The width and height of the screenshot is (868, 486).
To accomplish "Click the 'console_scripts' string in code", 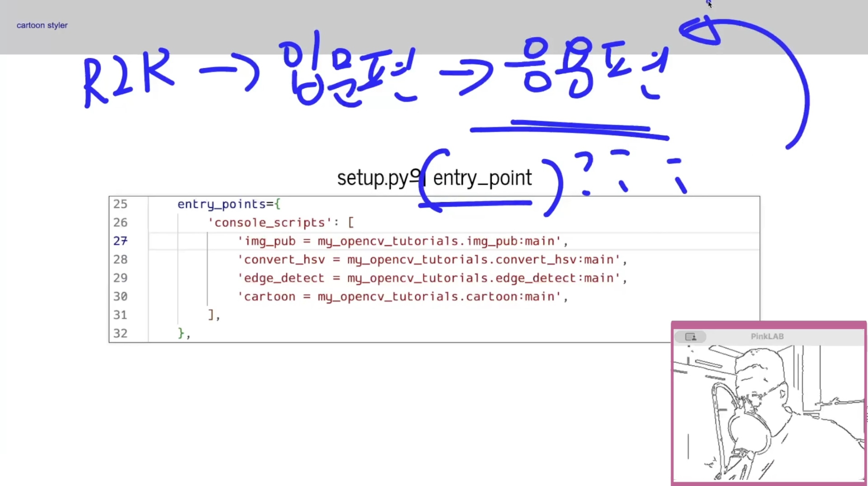I will point(270,223).
